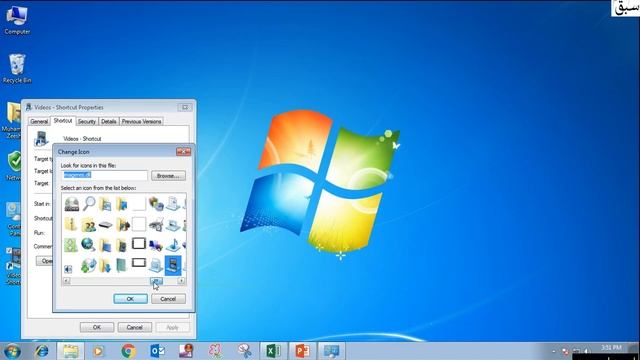Click the icon file path input field
Image resolution: width=640 pixels, height=360 pixels.
tap(104, 175)
